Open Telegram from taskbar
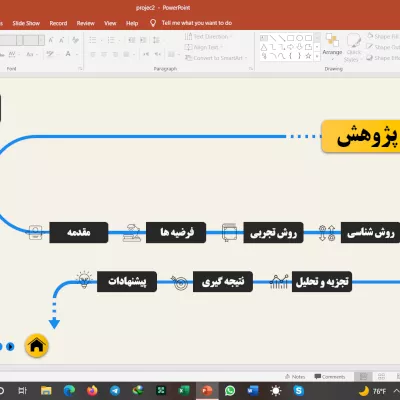The height and width of the screenshot is (400, 400). click(x=115, y=390)
